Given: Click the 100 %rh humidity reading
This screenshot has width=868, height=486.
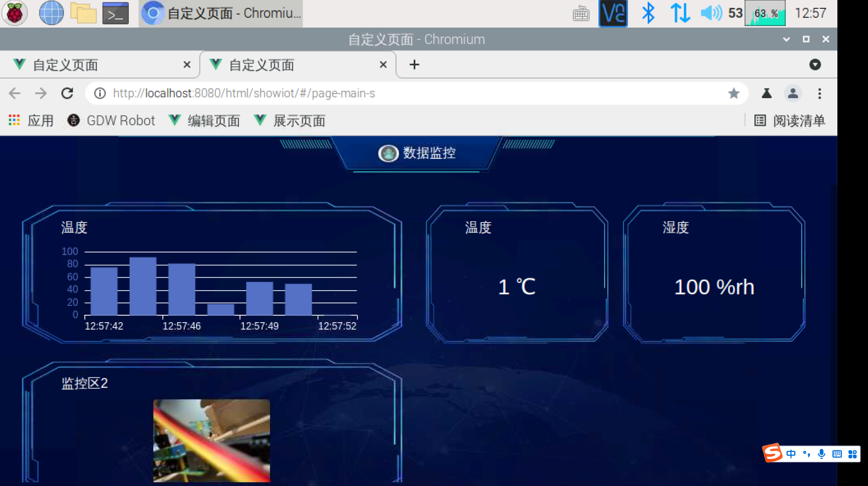Looking at the screenshot, I should pos(714,287).
